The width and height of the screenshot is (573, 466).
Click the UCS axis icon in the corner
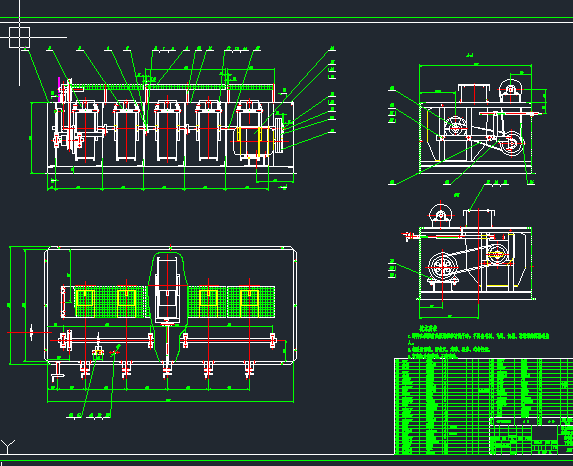click(7, 447)
